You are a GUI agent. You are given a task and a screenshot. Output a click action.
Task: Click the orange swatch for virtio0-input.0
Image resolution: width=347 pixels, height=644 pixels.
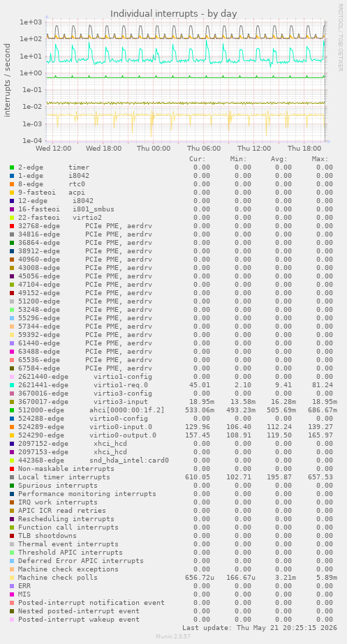tap(12, 427)
